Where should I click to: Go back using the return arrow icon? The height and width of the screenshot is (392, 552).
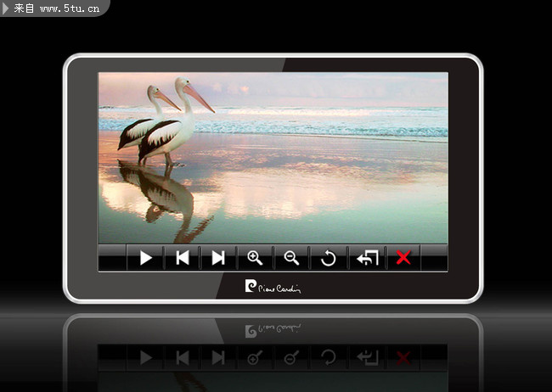click(367, 258)
